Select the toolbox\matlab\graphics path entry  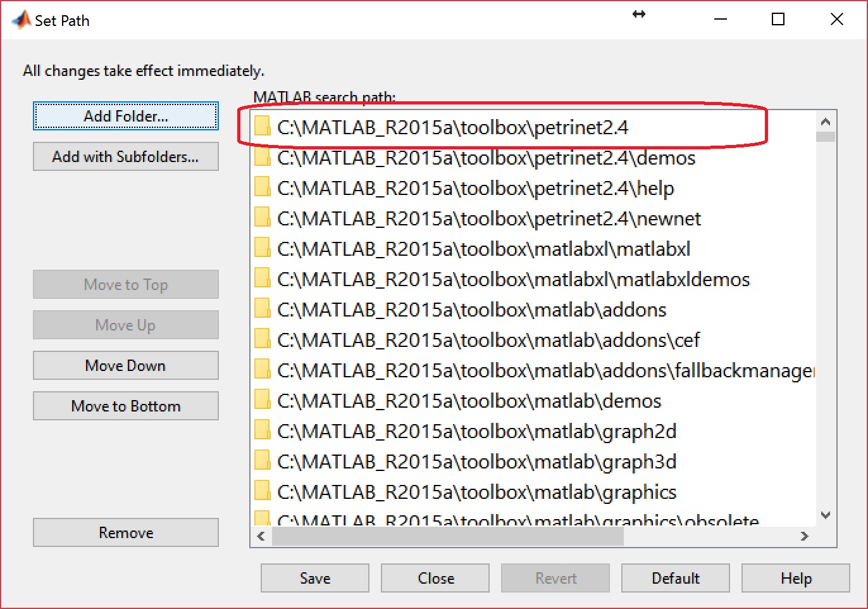pyautogui.click(x=533, y=492)
